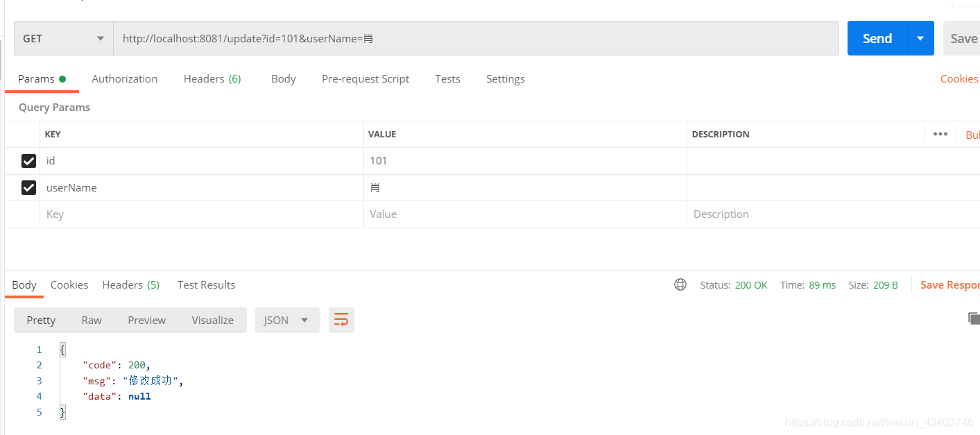Open the Settings tab
The width and height of the screenshot is (980, 435).
pos(506,78)
